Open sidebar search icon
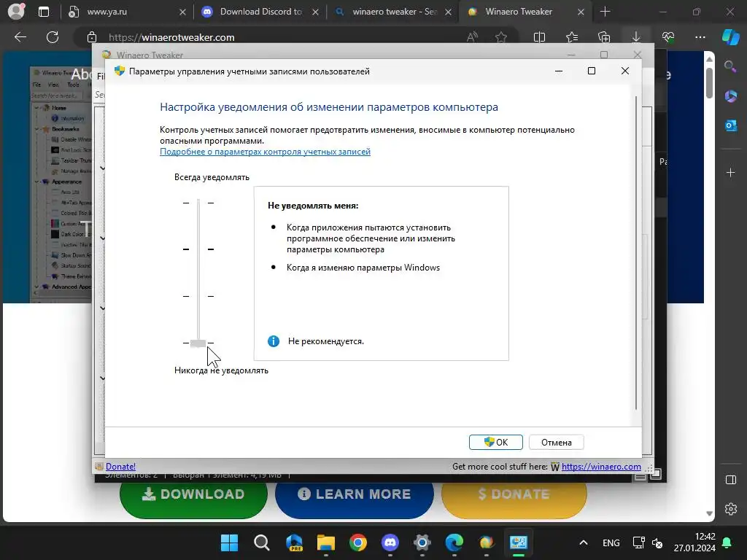 730,66
